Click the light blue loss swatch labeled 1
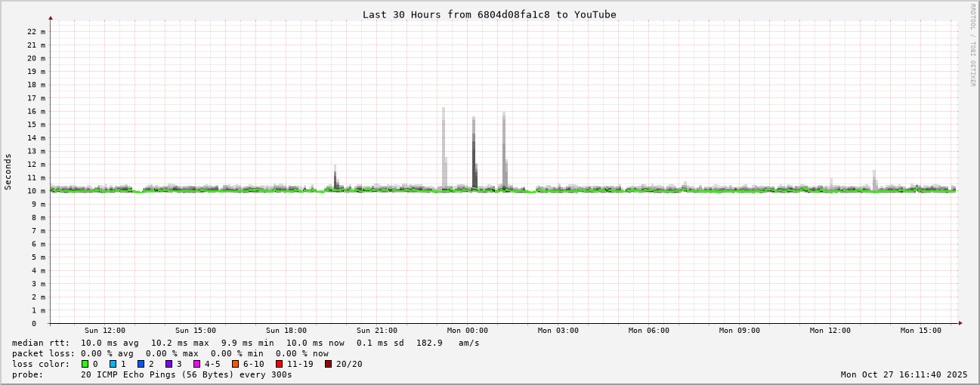 tap(113, 364)
